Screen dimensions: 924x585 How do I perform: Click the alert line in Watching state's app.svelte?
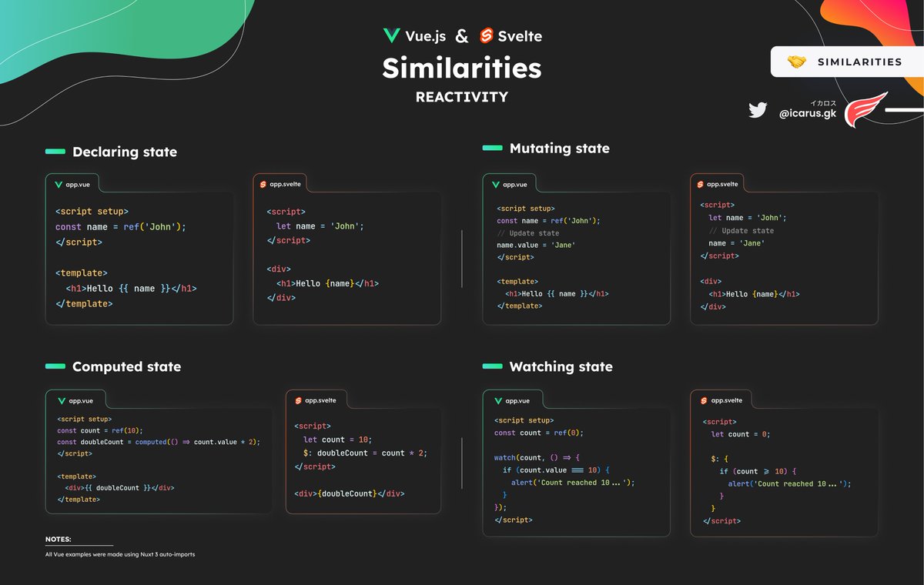pos(790,483)
